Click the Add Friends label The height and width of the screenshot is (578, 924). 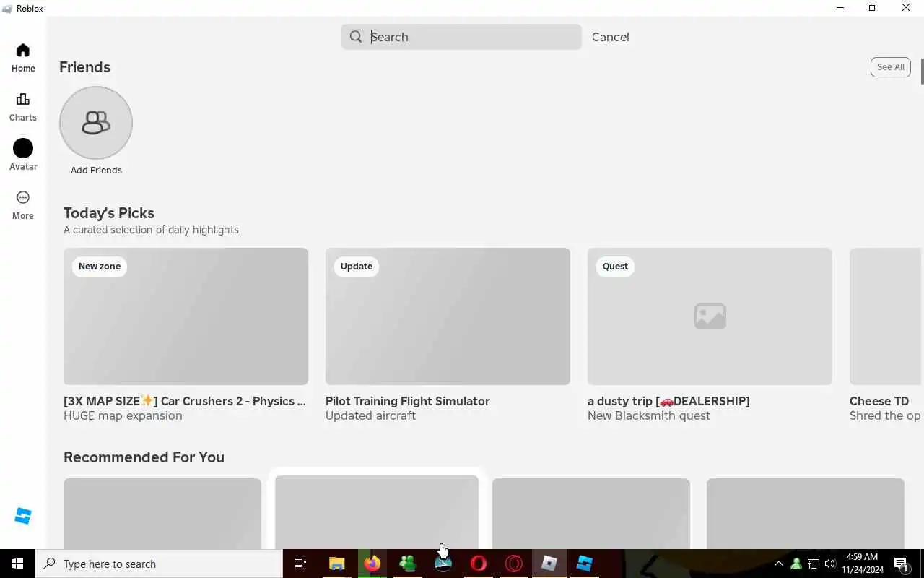coord(96,171)
